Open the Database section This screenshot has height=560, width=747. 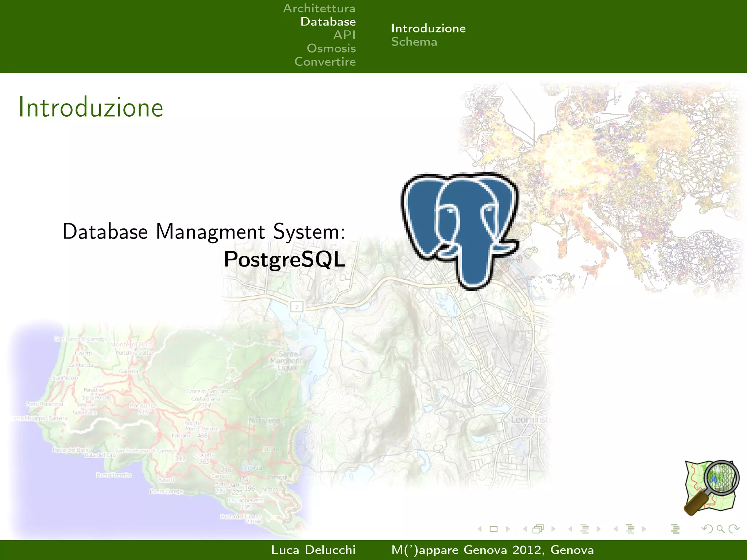point(328,22)
